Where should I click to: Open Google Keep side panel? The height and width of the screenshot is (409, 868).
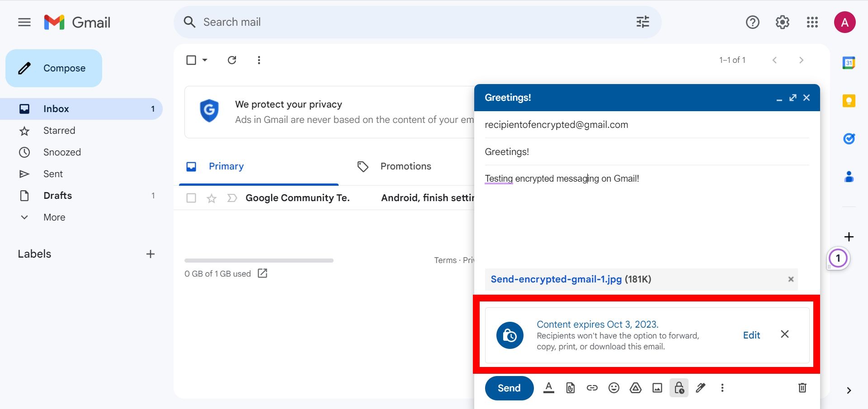point(849,101)
